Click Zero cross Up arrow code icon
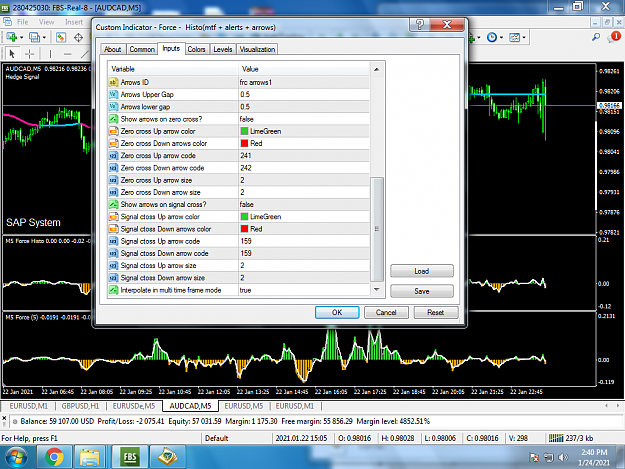 click(x=114, y=155)
